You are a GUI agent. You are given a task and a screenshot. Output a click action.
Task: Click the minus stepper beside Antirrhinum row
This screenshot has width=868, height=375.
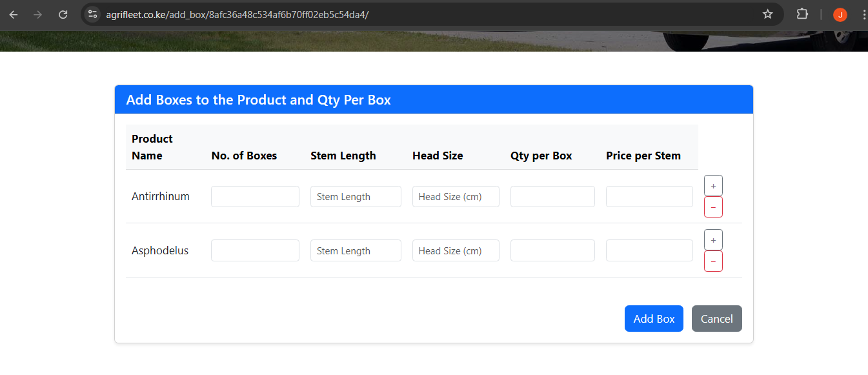coord(713,207)
